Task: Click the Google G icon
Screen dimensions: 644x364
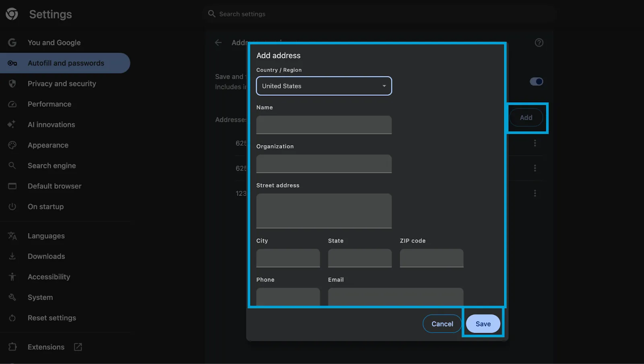Action: click(12, 43)
